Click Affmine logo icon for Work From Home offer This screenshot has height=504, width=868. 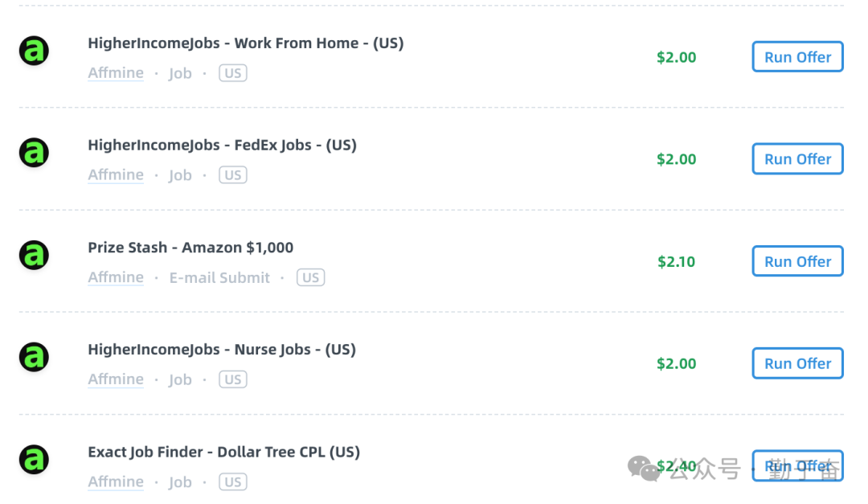34,51
